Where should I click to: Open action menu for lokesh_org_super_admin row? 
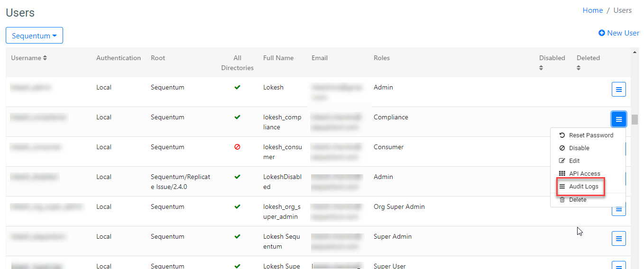pyautogui.click(x=618, y=210)
